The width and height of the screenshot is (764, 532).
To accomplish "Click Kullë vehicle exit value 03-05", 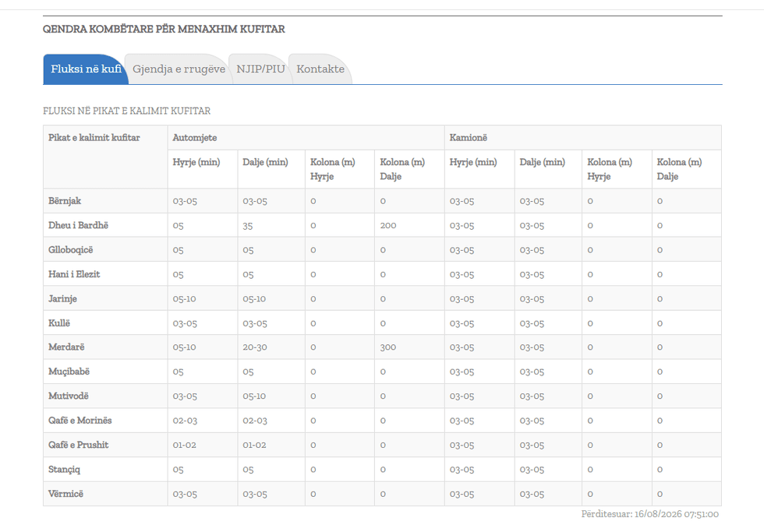I will click(255, 323).
